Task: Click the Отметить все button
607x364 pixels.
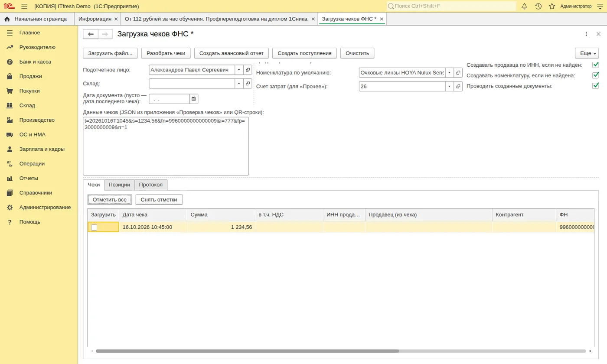Action: [x=110, y=200]
